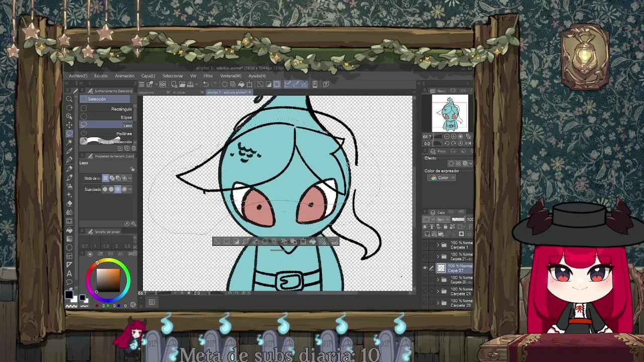This screenshot has width=644, height=362.
Task: Select the Eyedropper tool
Action: (x=69, y=151)
